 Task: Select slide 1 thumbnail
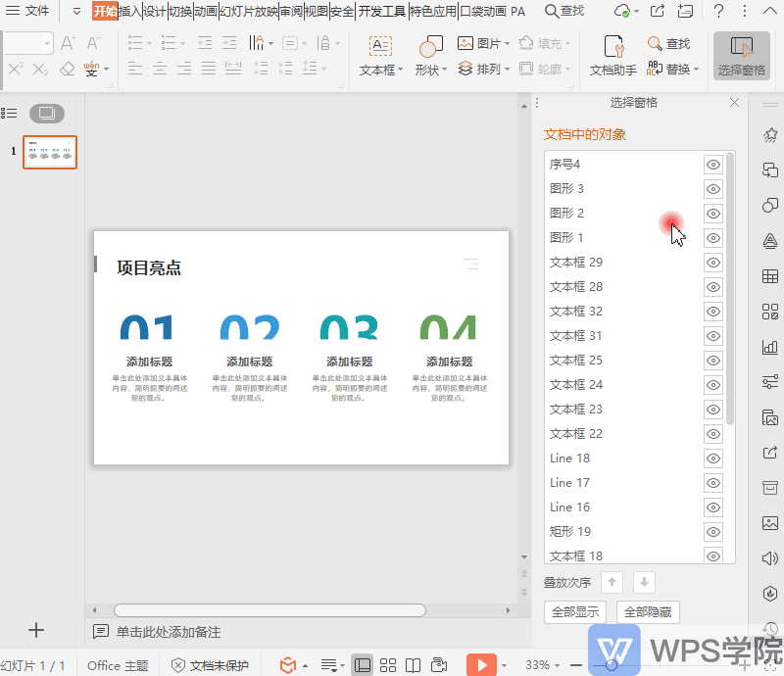click(50, 153)
